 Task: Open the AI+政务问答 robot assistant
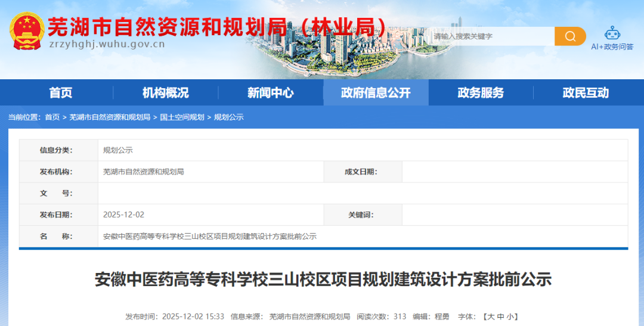point(612,38)
